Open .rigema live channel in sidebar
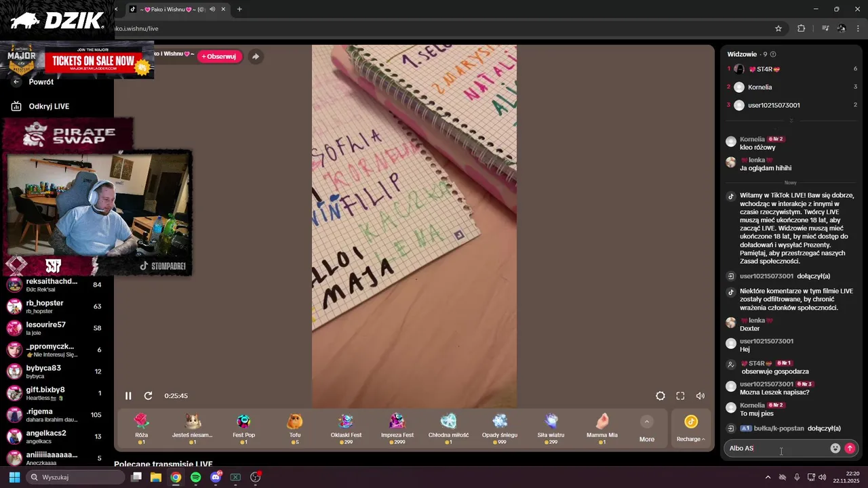 pyautogui.click(x=54, y=415)
